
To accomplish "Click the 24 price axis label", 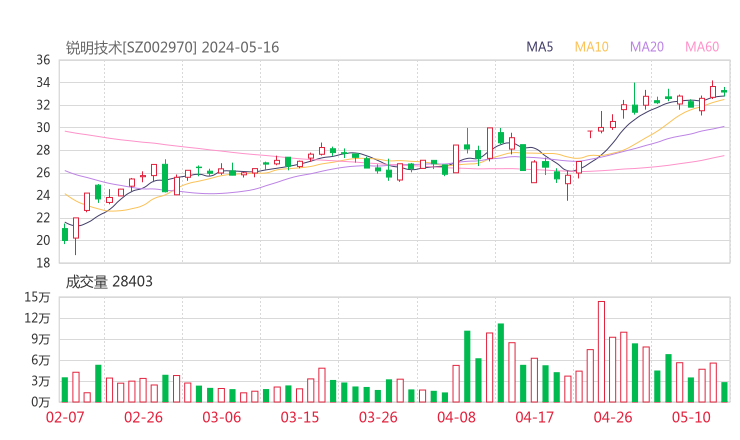I will pyautogui.click(x=43, y=195).
